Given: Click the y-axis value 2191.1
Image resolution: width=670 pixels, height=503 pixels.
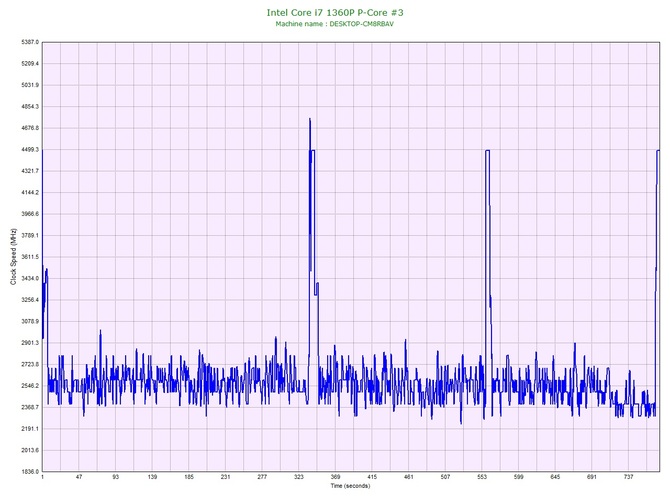Looking at the screenshot, I should pyautogui.click(x=30, y=429).
